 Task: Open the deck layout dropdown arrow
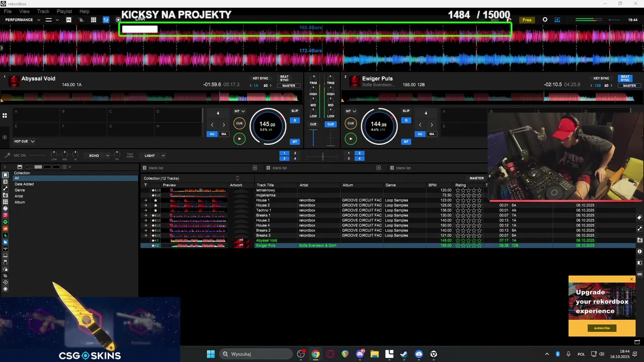click(x=57, y=20)
